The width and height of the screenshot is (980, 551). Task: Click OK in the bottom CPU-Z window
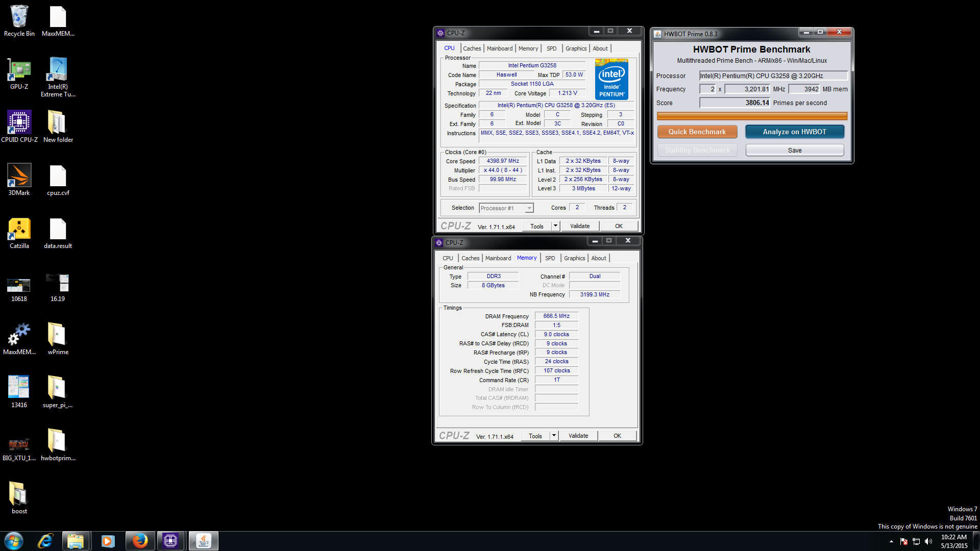617,436
